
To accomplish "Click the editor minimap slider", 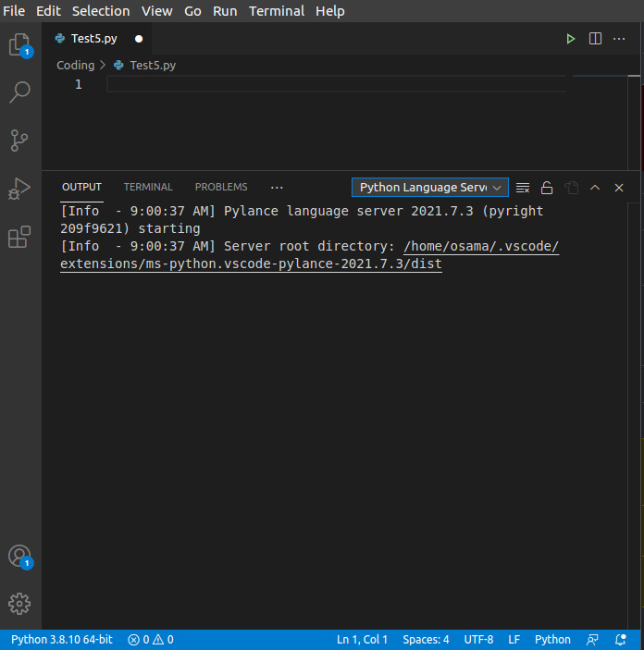I will coord(601,76).
